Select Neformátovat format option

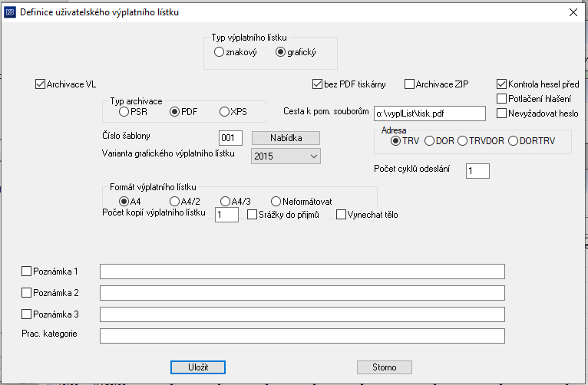(x=276, y=202)
